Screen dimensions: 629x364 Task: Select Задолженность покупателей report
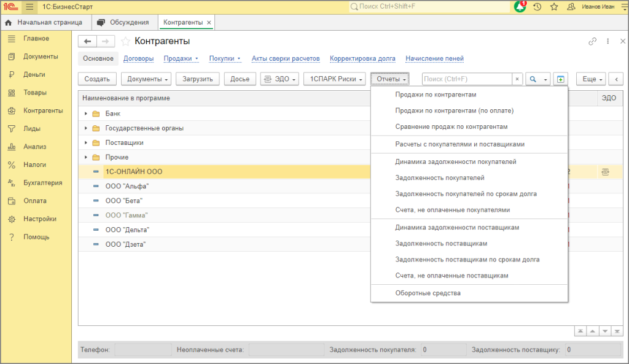(440, 178)
